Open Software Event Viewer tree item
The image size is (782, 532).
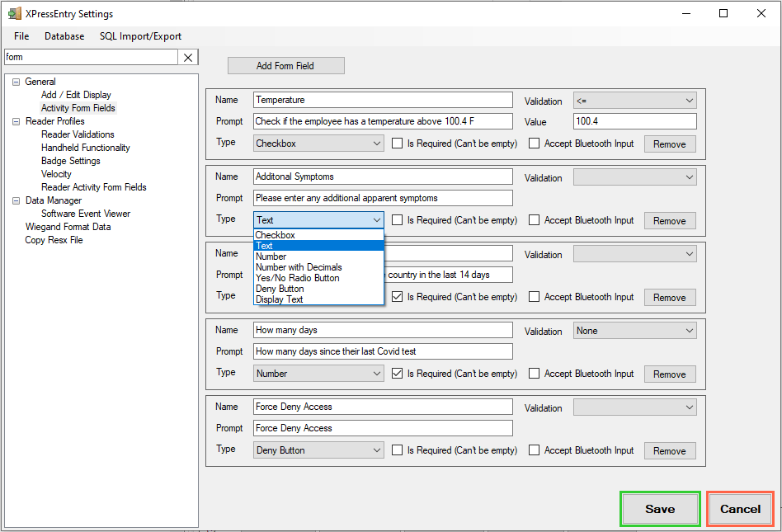click(86, 214)
